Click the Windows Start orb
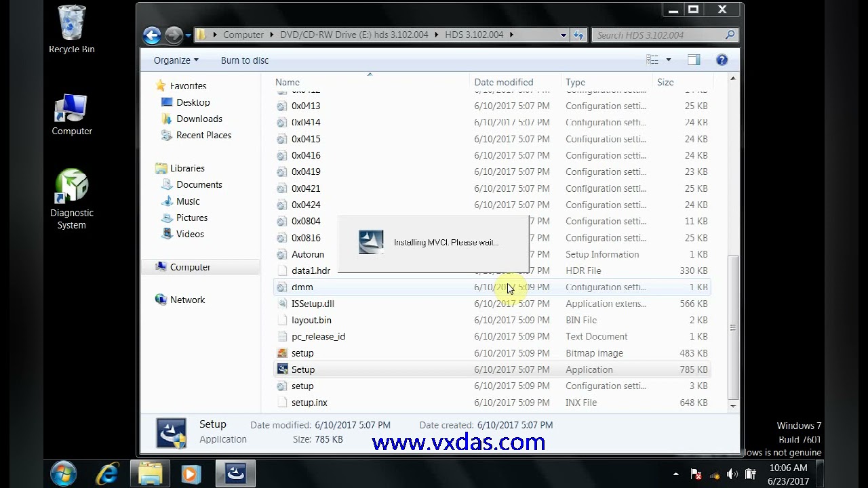 64,473
